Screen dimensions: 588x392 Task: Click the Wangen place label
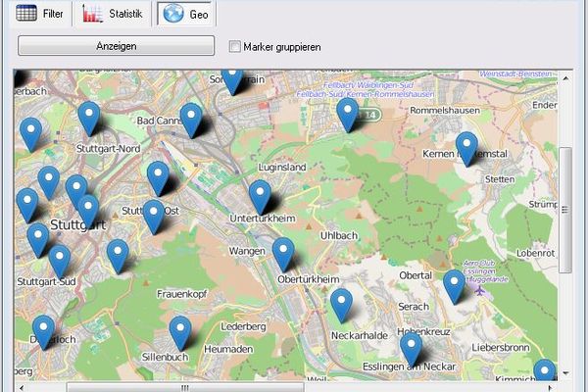click(x=247, y=251)
